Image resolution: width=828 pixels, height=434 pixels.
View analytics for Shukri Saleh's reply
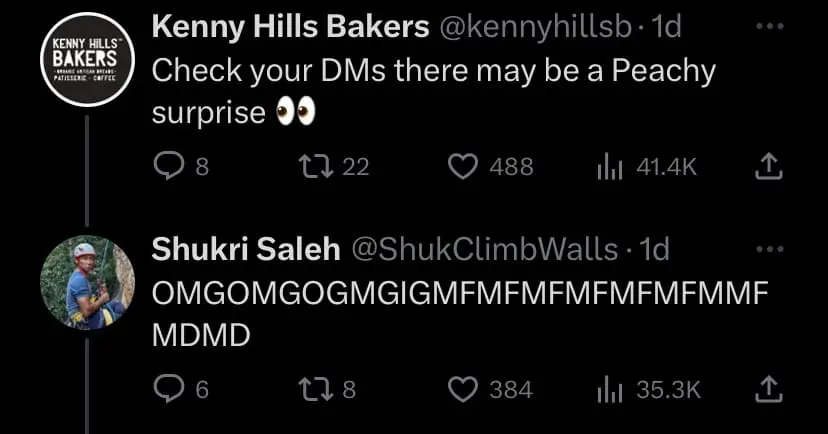[x=610, y=389]
